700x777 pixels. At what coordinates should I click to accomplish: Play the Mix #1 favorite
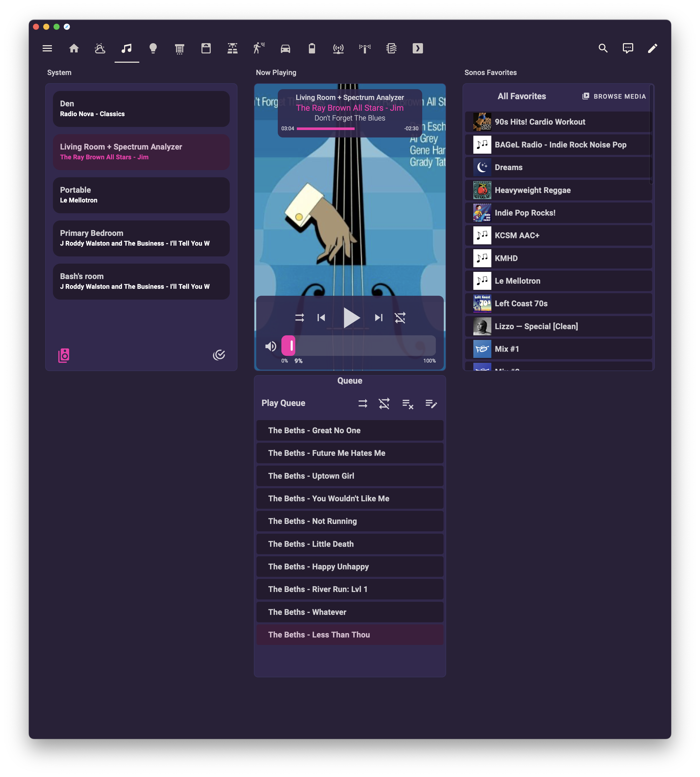(x=558, y=349)
